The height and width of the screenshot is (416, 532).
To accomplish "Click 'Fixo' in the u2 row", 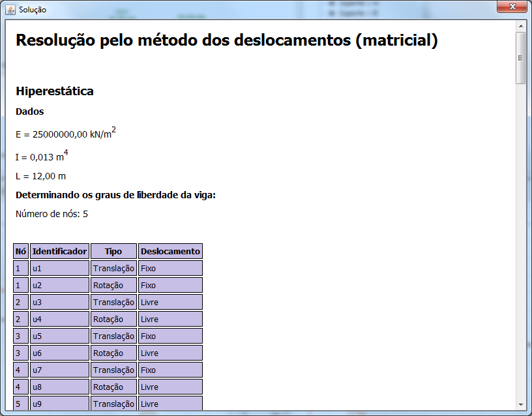I will pyautogui.click(x=170, y=285).
